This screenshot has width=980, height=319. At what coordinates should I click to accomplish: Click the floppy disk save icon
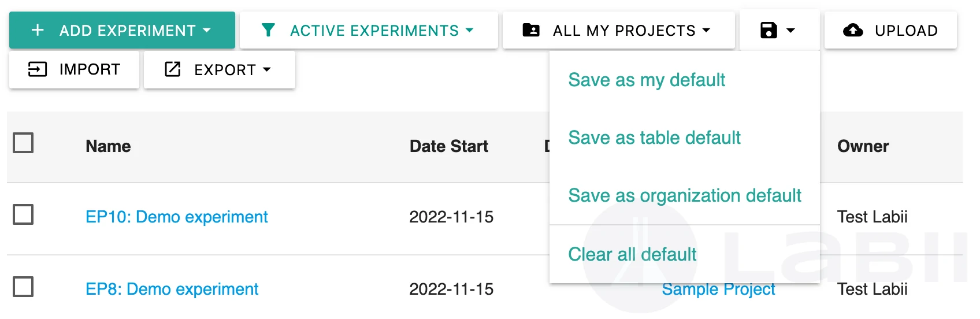point(769,30)
